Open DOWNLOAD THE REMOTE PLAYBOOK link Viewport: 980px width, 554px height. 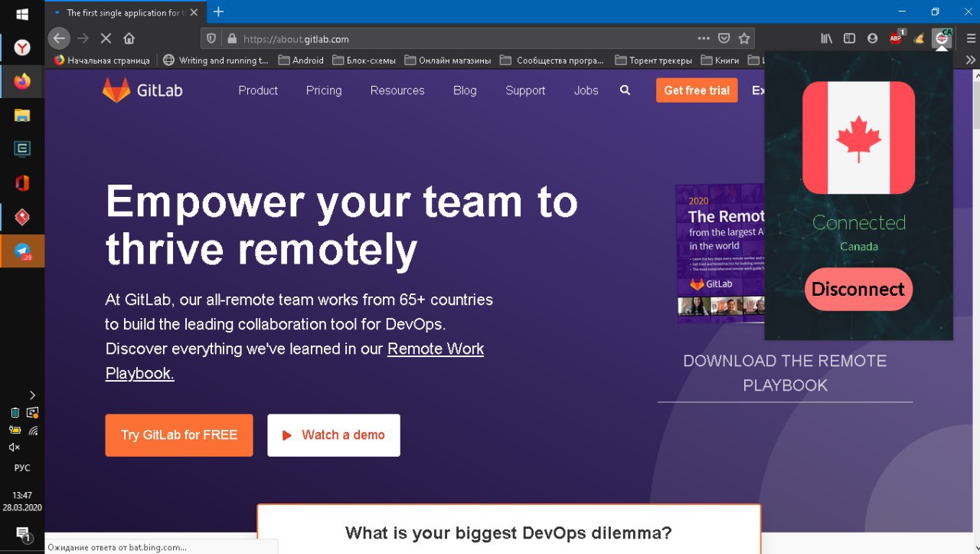coord(785,373)
